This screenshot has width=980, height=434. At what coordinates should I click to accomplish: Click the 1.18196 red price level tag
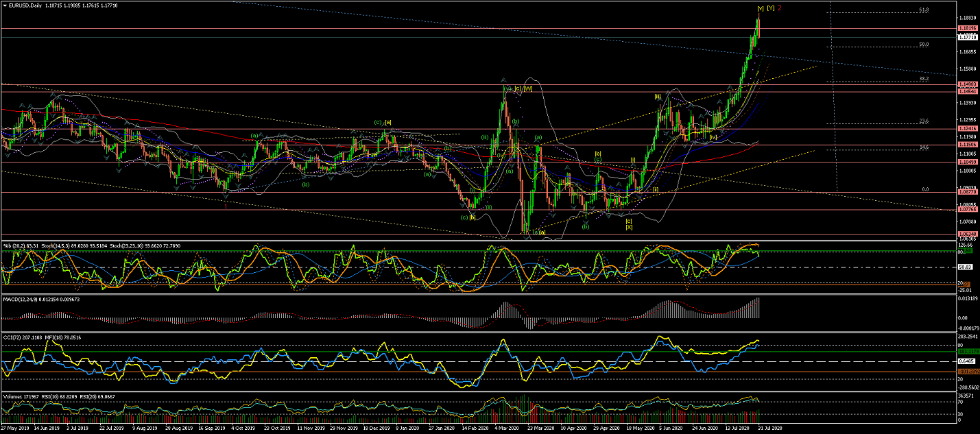point(968,28)
